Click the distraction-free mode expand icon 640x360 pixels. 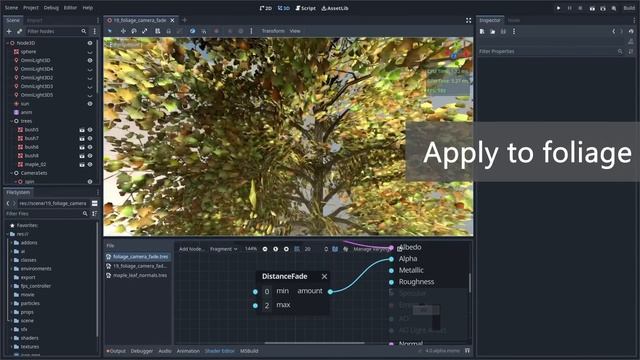(x=468, y=20)
